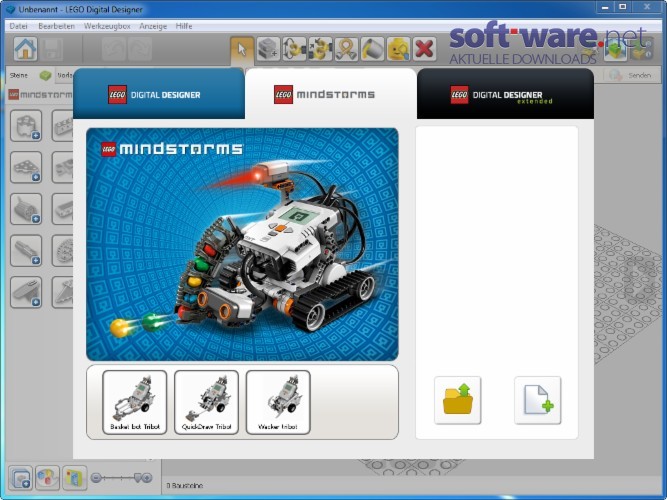Click the Mindstorms palette header logo
667x500 pixels.
40,94
